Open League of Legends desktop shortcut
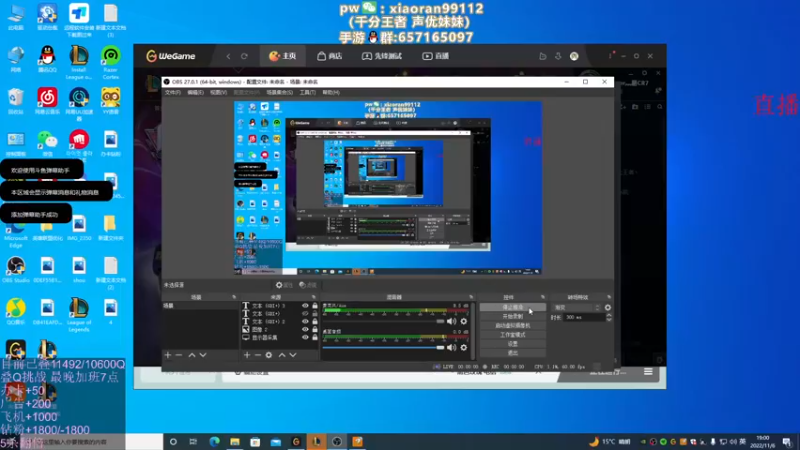Image resolution: width=800 pixels, height=450 pixels. pyautogui.click(x=79, y=314)
